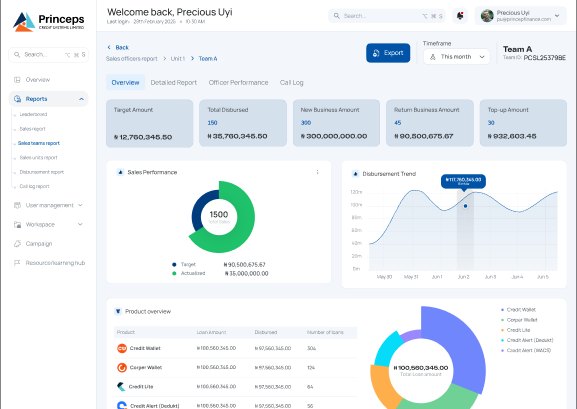Open Sales Performance three-dot menu
Screen dimensions: 577x409
point(317,172)
